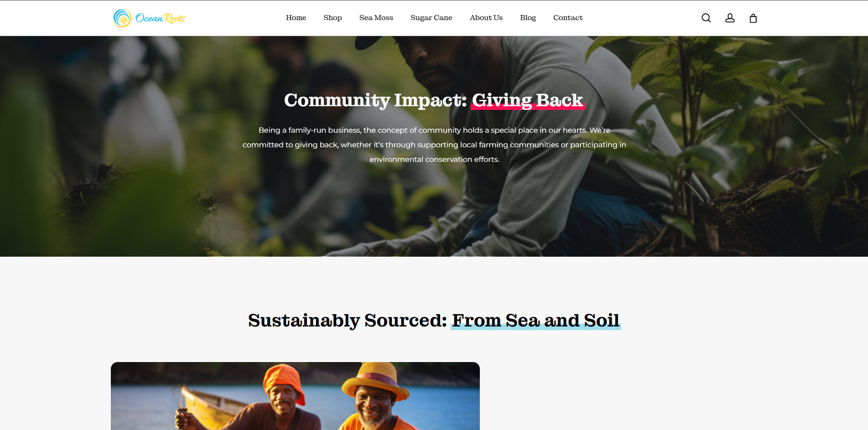This screenshot has width=868, height=430.
Task: Click the Sustainably Sourced section heading
Action: 434,321
